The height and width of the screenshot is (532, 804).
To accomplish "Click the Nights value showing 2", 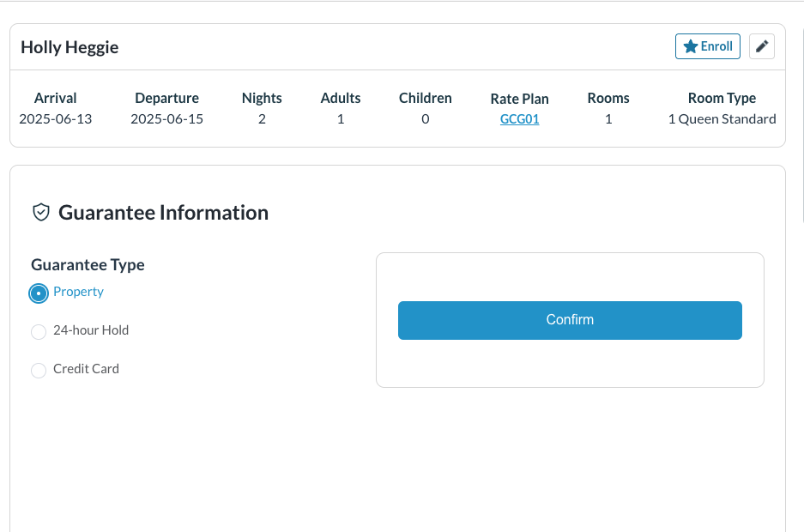I will (261, 118).
